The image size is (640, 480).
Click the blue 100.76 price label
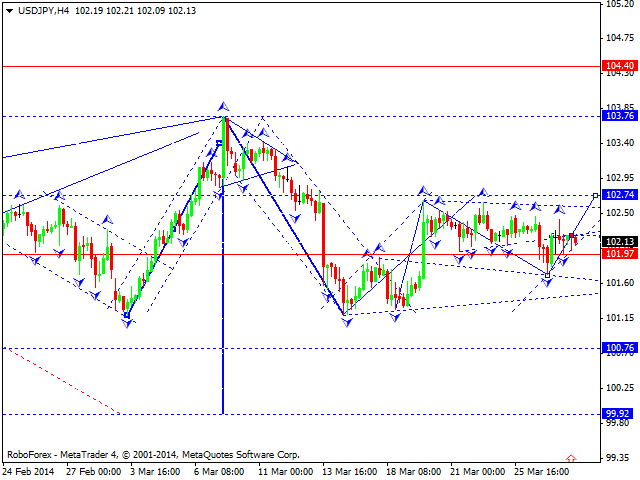618,348
